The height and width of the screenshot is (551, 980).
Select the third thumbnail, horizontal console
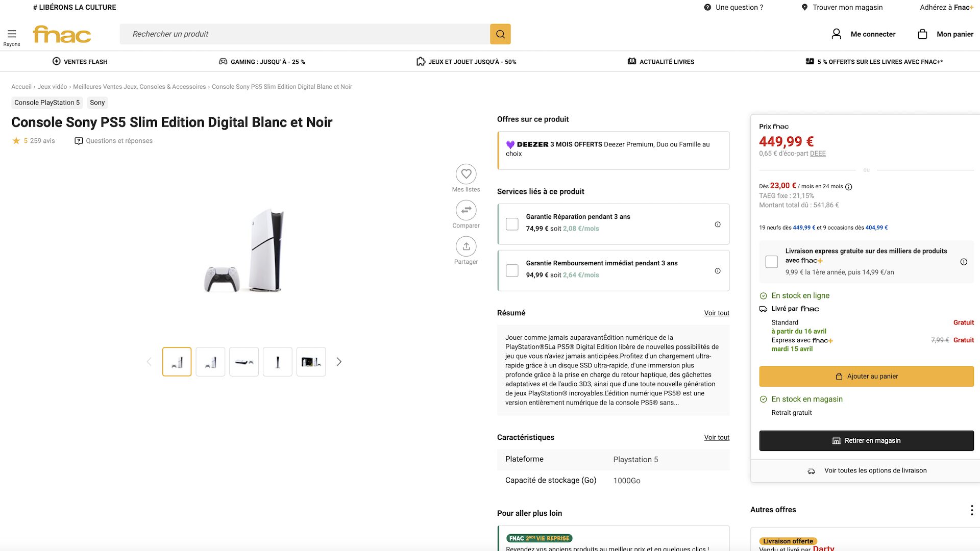244,362
